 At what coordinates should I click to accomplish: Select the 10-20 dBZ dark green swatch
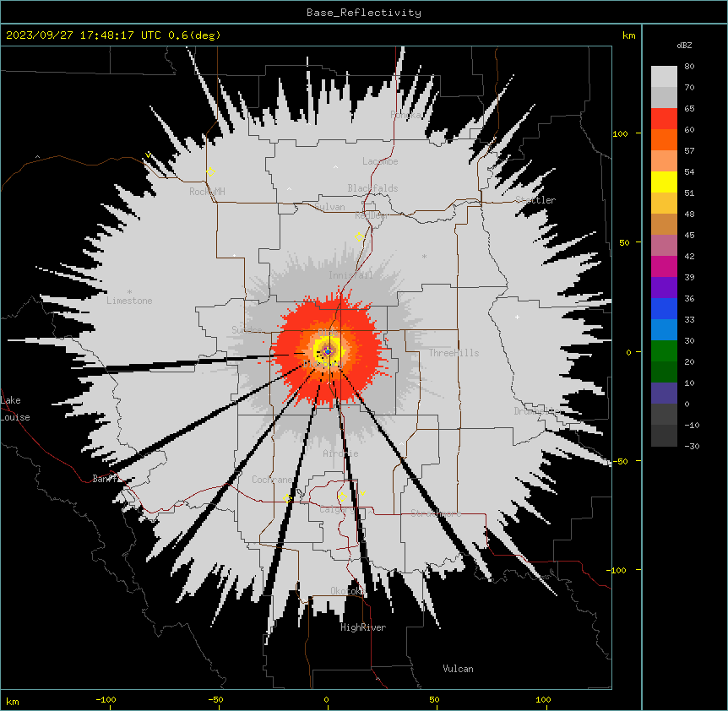[x=664, y=372]
